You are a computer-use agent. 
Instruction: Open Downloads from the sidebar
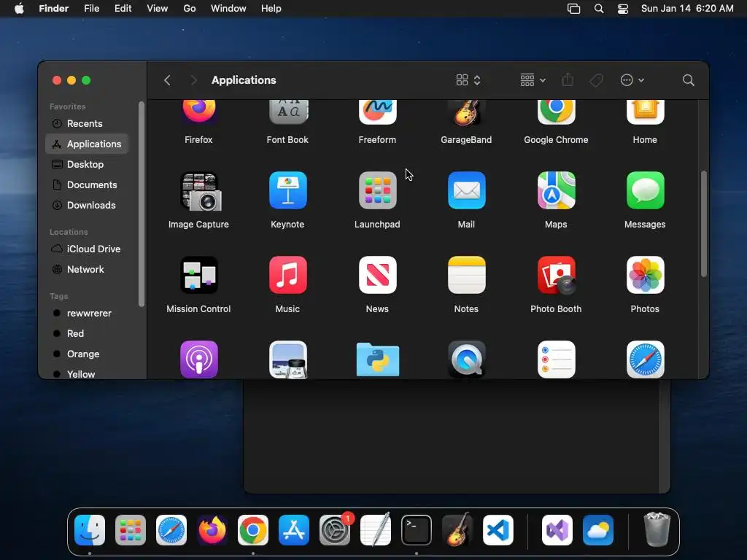coord(87,205)
